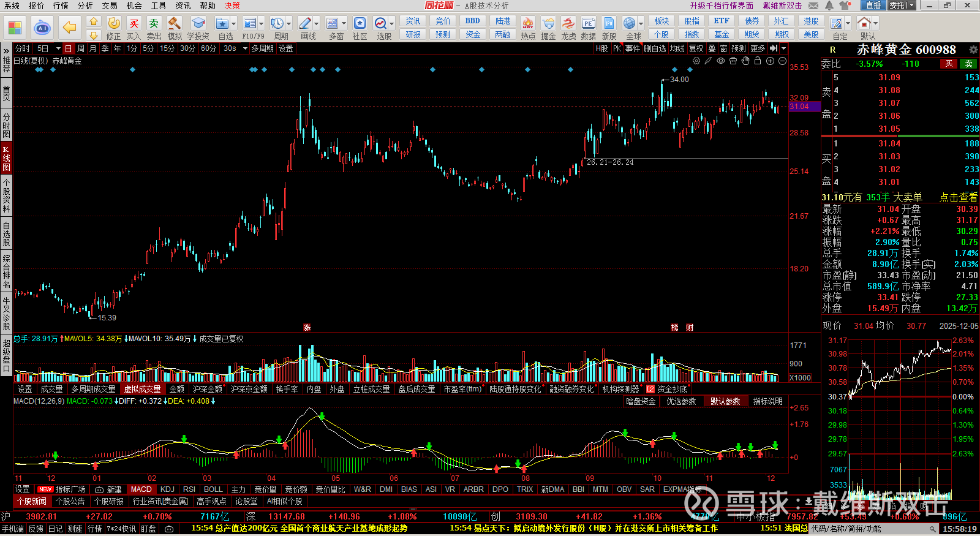Select the 画线 drawing pencil tool
Viewport: 980px width, 536px height.
(305, 23)
